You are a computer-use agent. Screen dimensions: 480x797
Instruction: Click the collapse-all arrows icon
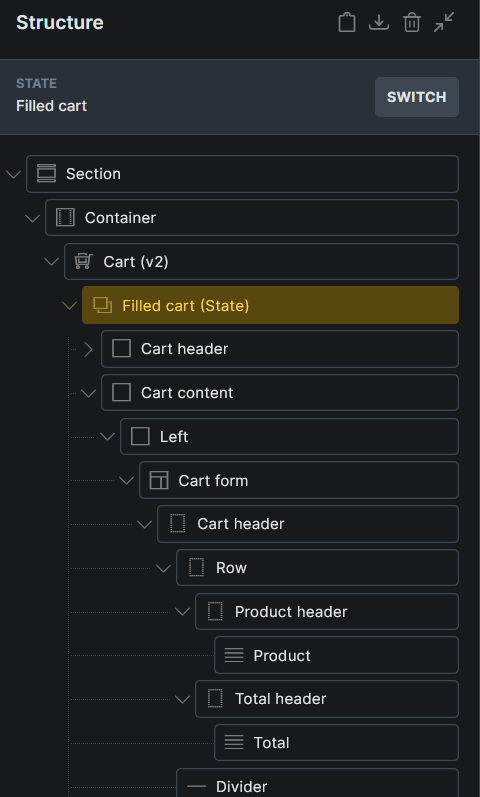pyautogui.click(x=444, y=22)
